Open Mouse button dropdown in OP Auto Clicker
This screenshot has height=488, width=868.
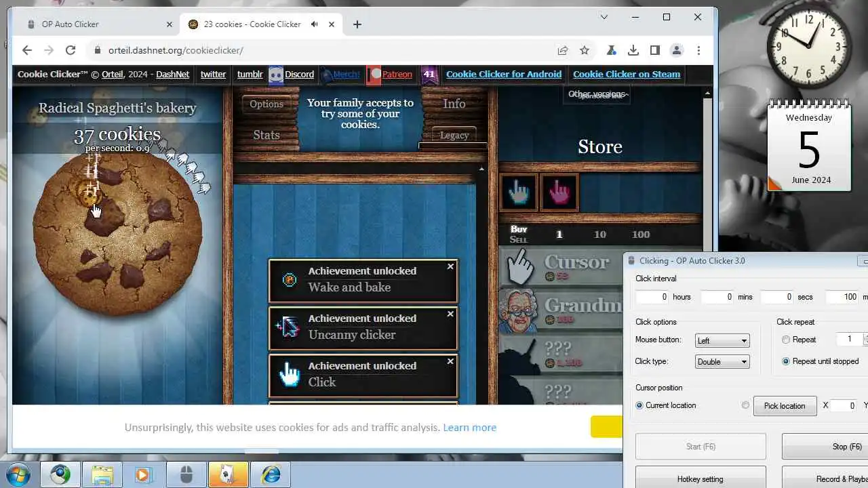[722, 341]
